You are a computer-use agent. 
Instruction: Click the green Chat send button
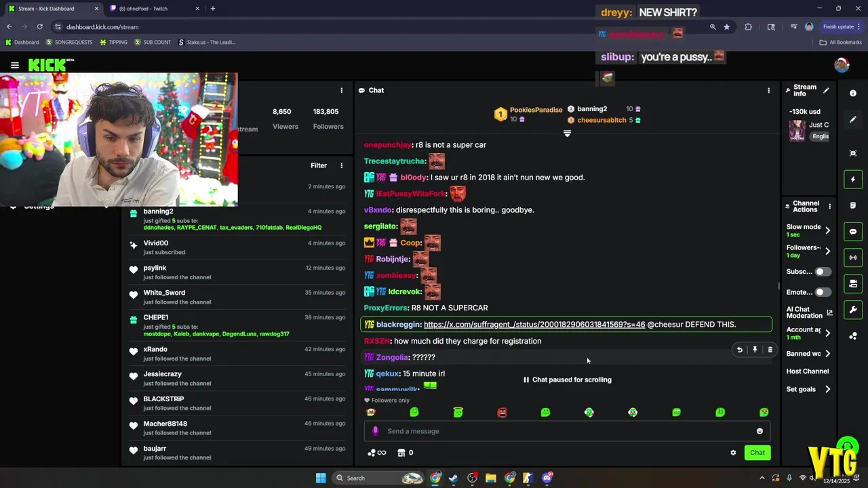pos(757,453)
